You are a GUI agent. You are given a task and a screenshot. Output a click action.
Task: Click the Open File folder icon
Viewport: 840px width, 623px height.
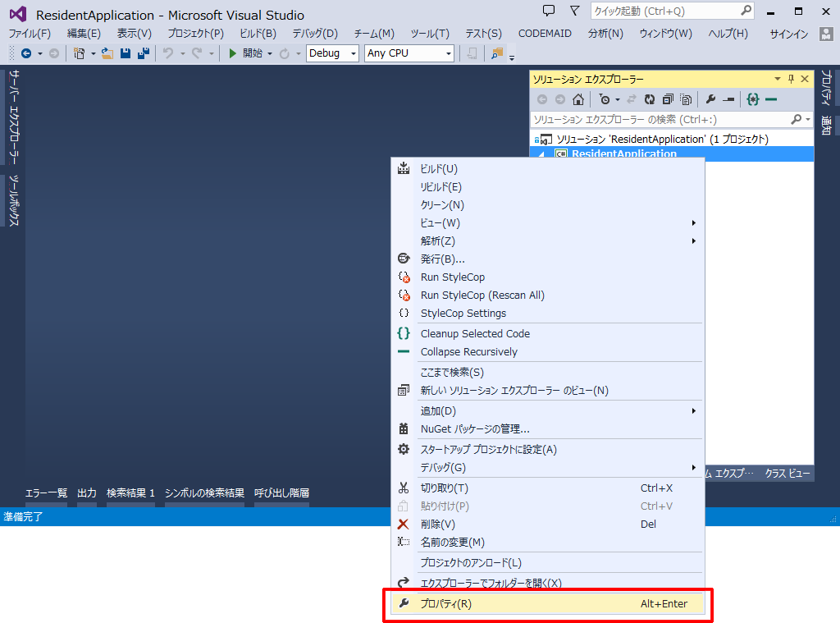[107, 53]
